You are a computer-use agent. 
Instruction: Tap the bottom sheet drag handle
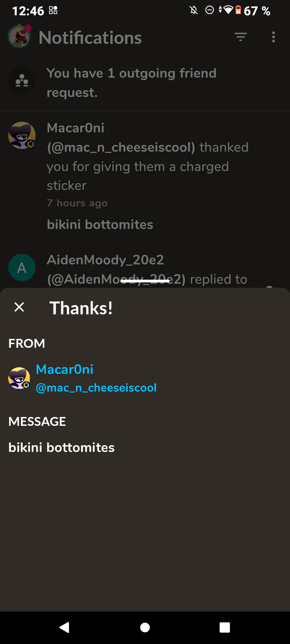pyautogui.click(x=145, y=281)
